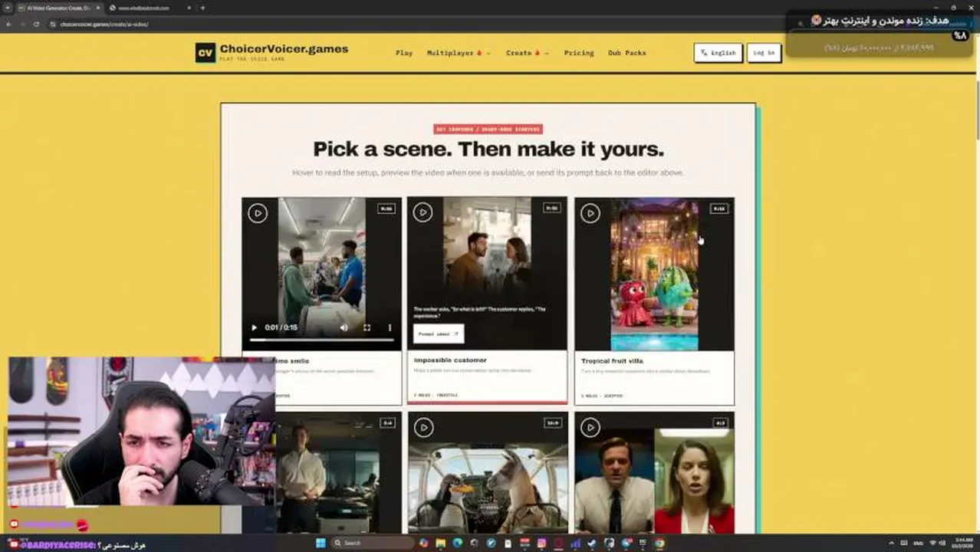Open a new browser tab

pyautogui.click(x=202, y=8)
